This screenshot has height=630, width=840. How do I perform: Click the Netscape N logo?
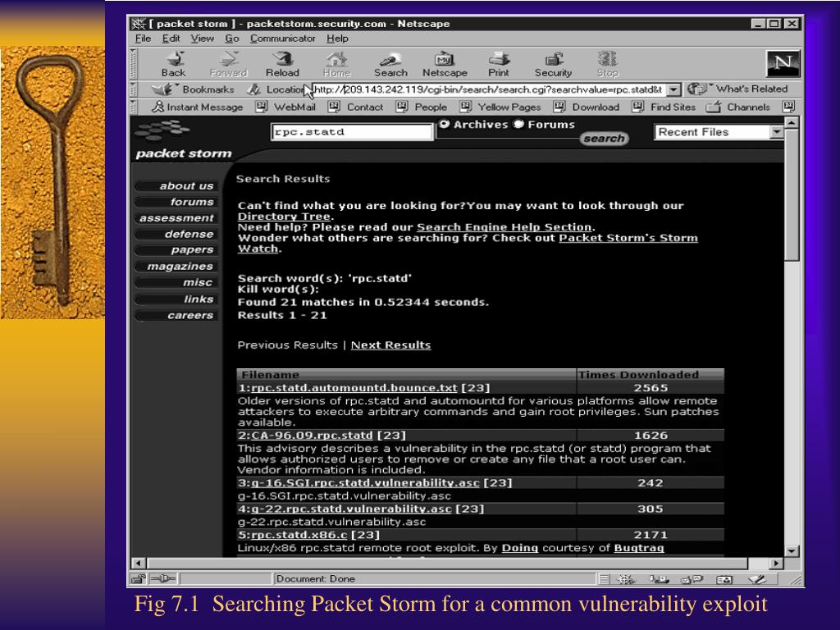(783, 64)
